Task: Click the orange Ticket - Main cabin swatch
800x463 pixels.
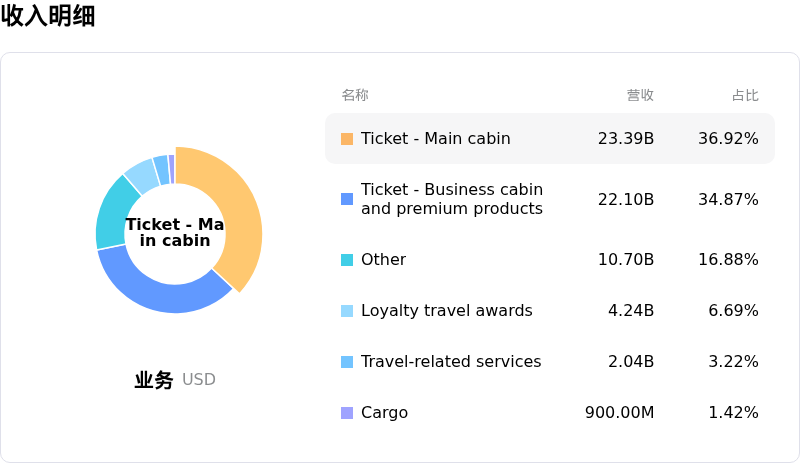Action: pyautogui.click(x=347, y=139)
